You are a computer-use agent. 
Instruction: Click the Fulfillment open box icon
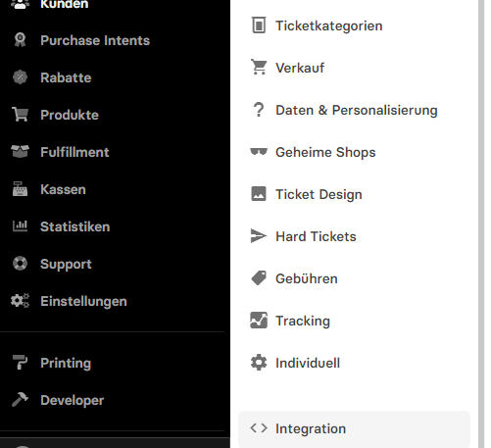(x=20, y=152)
